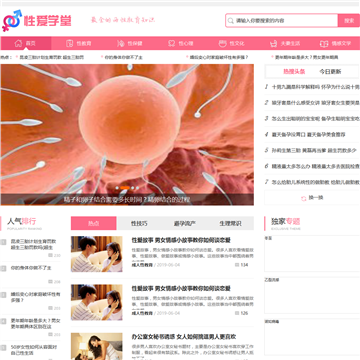This screenshot has height=360, width=360.
Task: Open hot topic link about 婚后变心
Action: [219, 57]
